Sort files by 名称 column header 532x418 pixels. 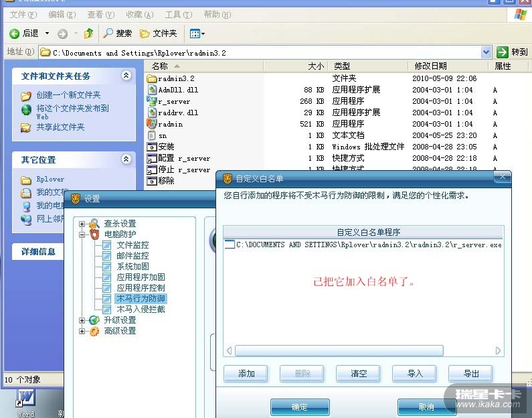point(203,66)
